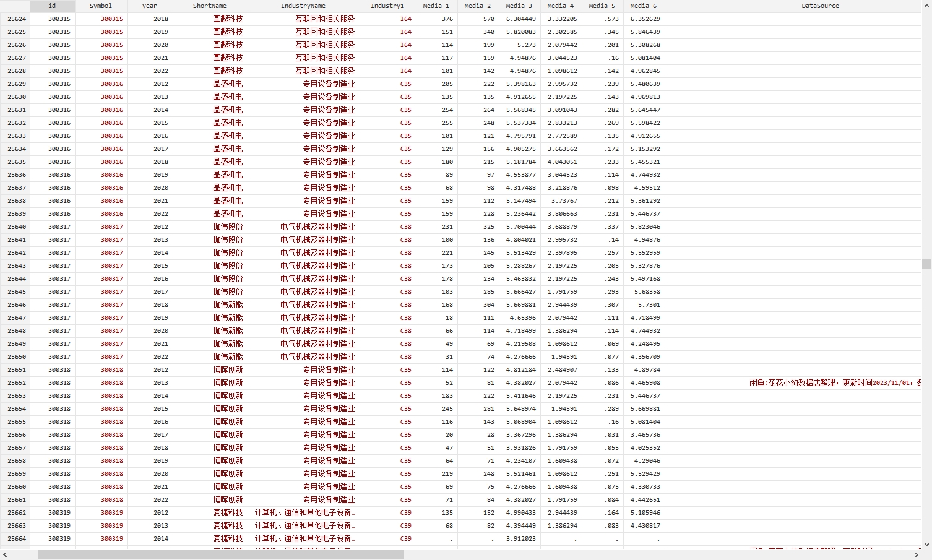Click the vertical scrollbar thumb
Screen dimensions: 932x560
(x=926, y=264)
